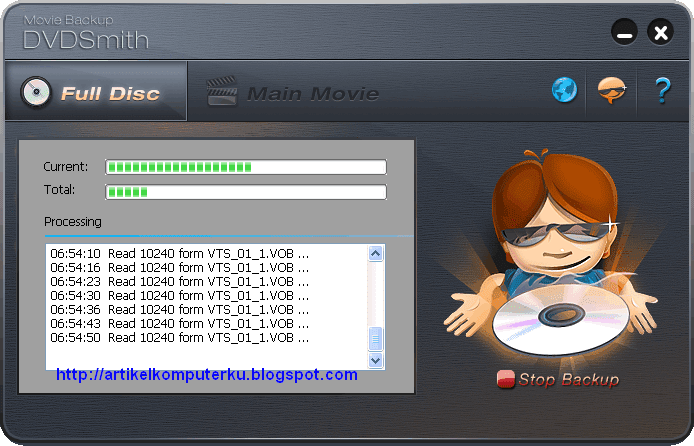This screenshot has width=694, height=446.
Task: Click the Processing status label
Action: point(73,221)
